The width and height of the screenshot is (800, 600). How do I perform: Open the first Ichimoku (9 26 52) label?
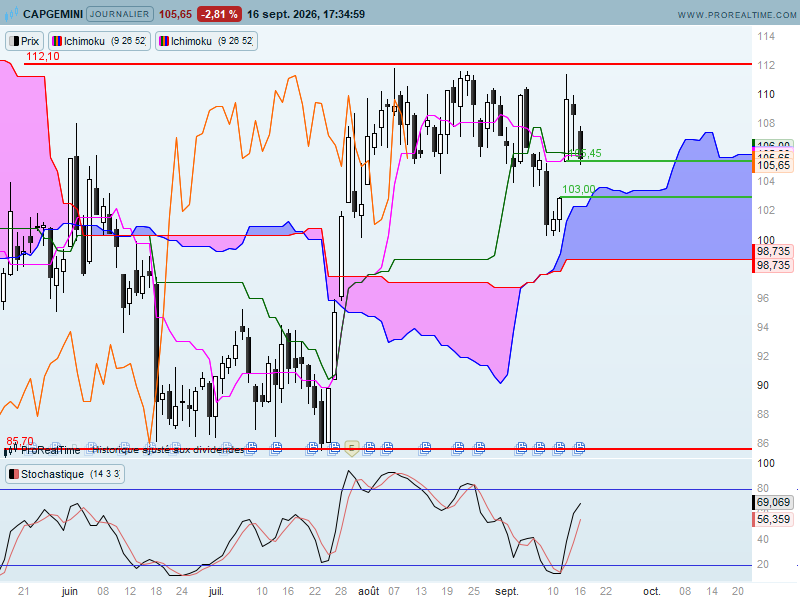99,41
